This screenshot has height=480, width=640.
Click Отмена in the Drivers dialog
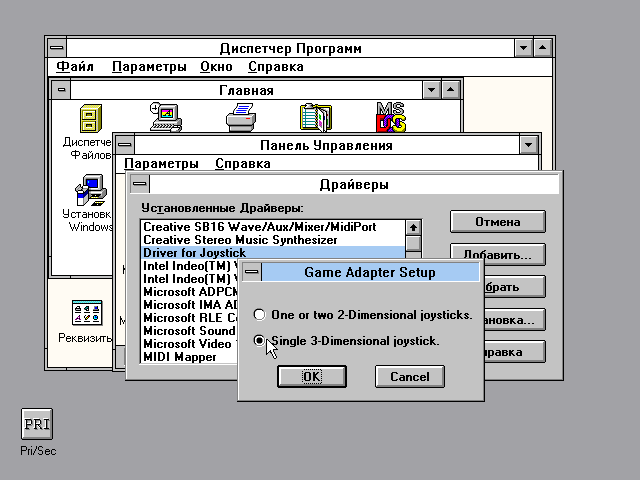pyautogui.click(x=498, y=222)
